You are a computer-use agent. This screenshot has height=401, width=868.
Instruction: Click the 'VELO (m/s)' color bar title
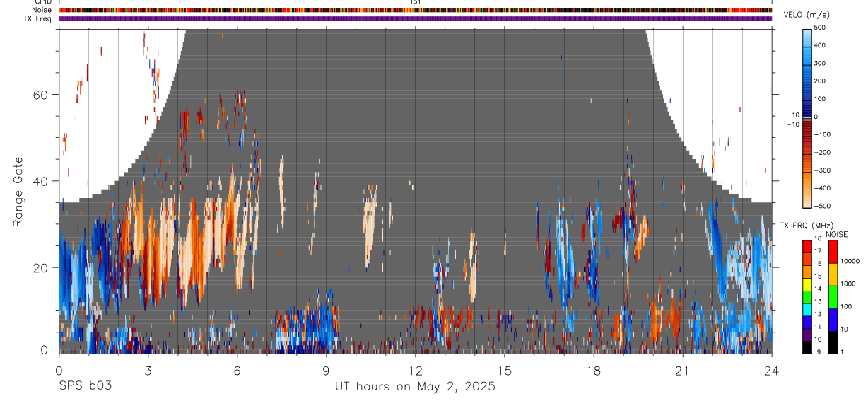tap(807, 15)
